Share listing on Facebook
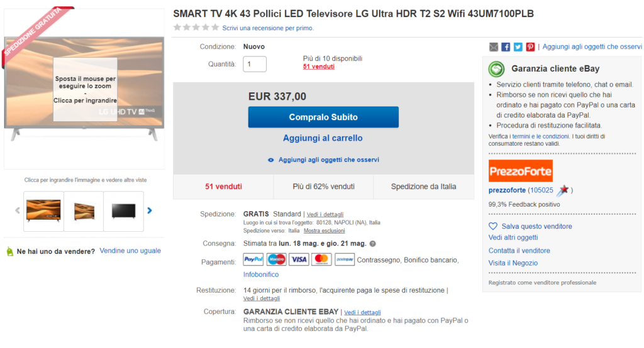Viewport: 644px width, 348px height. (x=506, y=47)
